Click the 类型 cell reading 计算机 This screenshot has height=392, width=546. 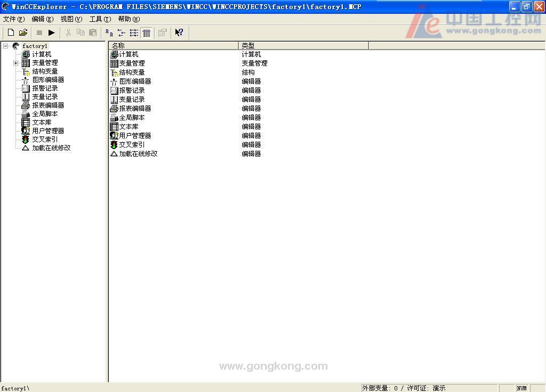(251, 54)
